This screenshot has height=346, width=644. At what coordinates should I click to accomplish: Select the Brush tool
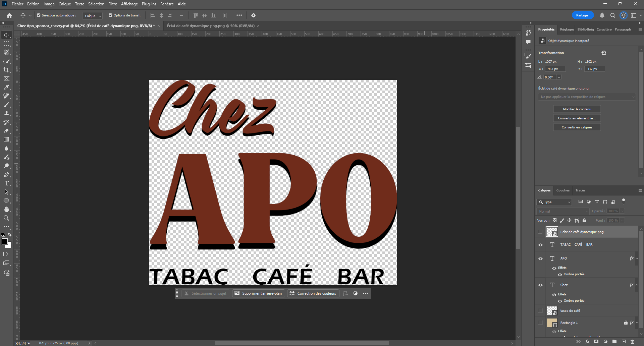(x=6, y=105)
